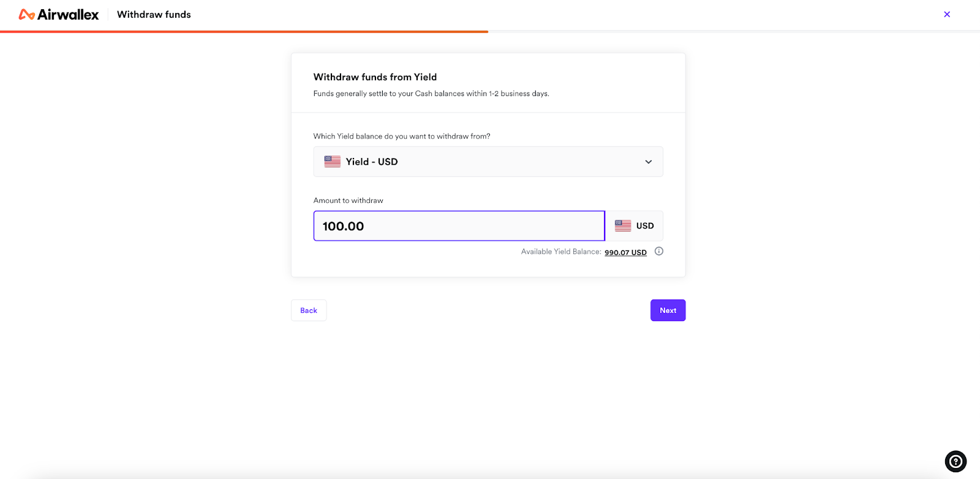Viewport: 980px width, 479px height.
Task: Click the Airwallex wordmark text
Action: click(x=68, y=14)
